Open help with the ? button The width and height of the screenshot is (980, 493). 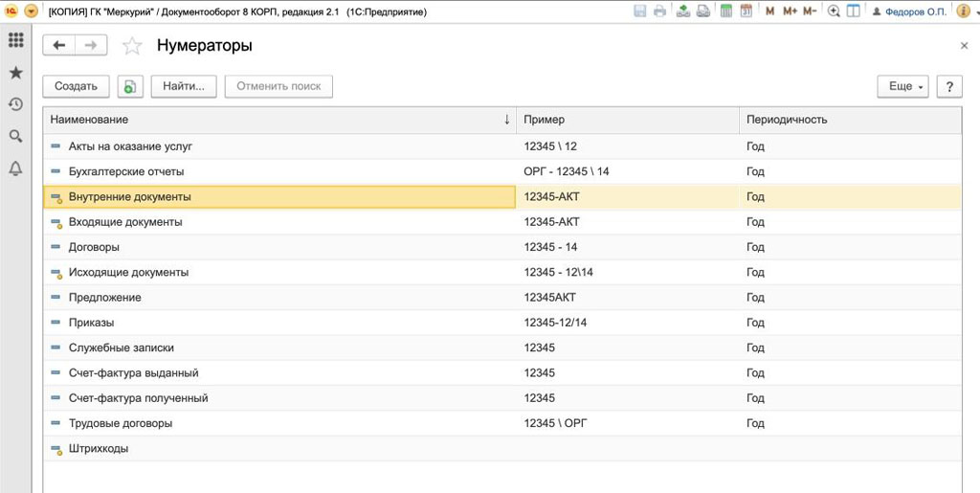tap(948, 86)
